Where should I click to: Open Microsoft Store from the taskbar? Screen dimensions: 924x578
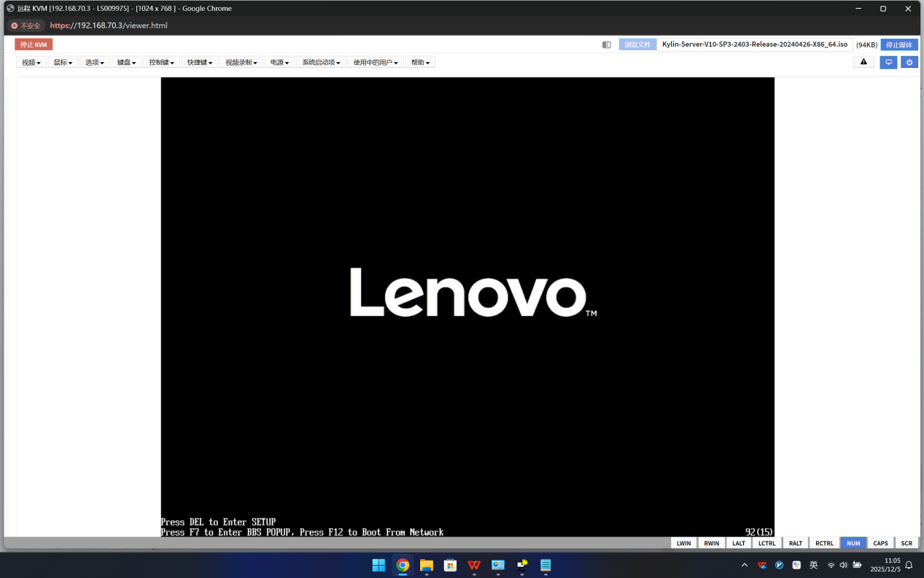450,565
